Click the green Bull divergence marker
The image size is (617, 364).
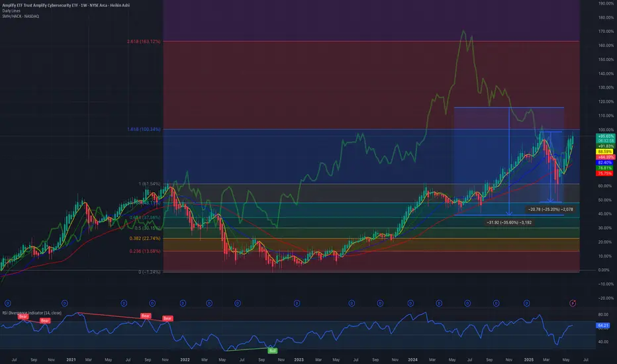click(272, 351)
